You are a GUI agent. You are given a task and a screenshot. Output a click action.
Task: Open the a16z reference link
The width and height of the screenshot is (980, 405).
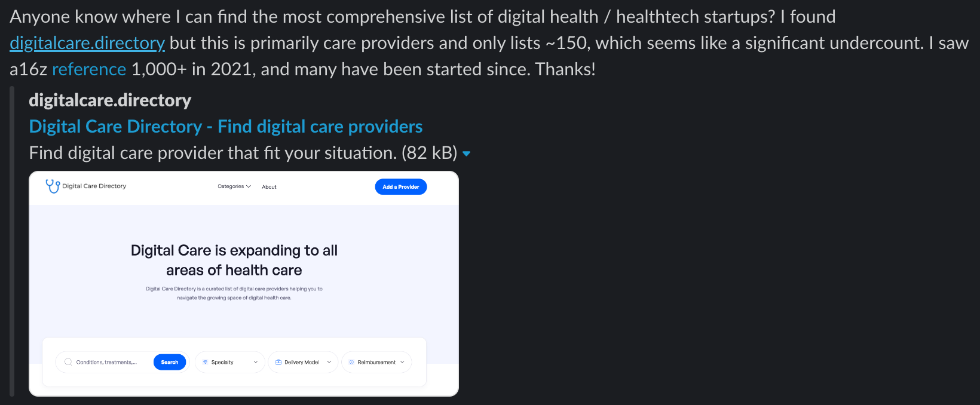point(89,69)
